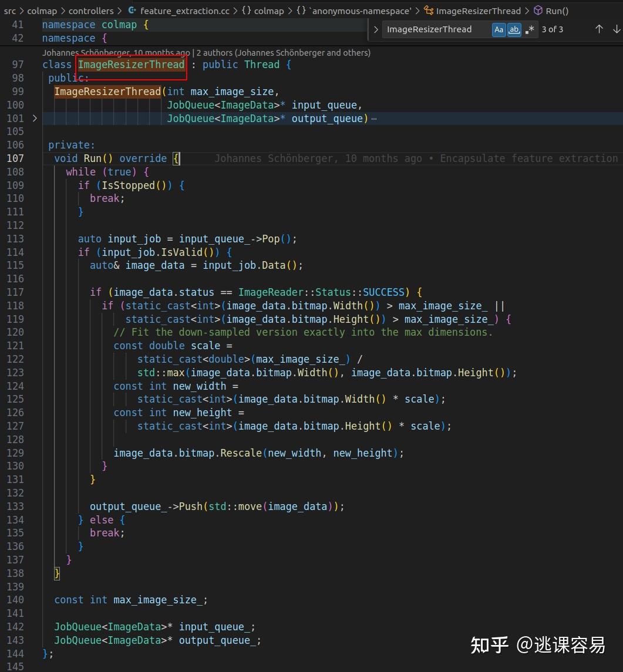Click the braces icon before anonymous-namespace breadcrumb
Image resolution: width=623 pixels, height=672 pixels.
coord(299,11)
